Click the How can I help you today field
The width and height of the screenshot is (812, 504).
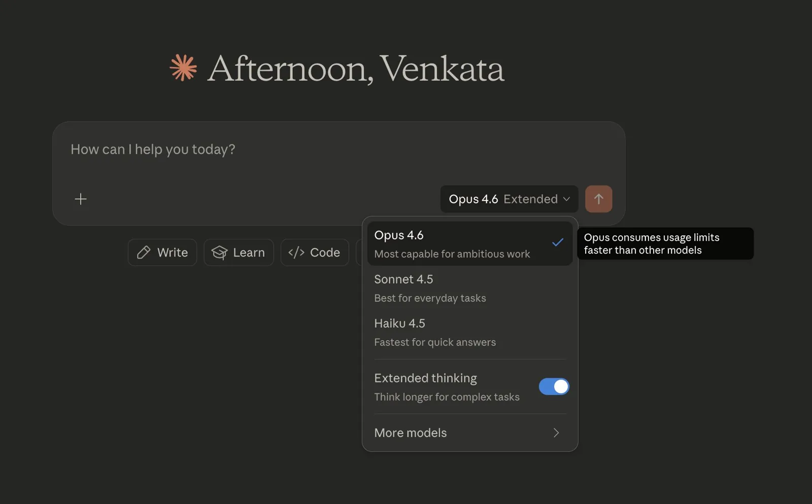click(x=339, y=150)
